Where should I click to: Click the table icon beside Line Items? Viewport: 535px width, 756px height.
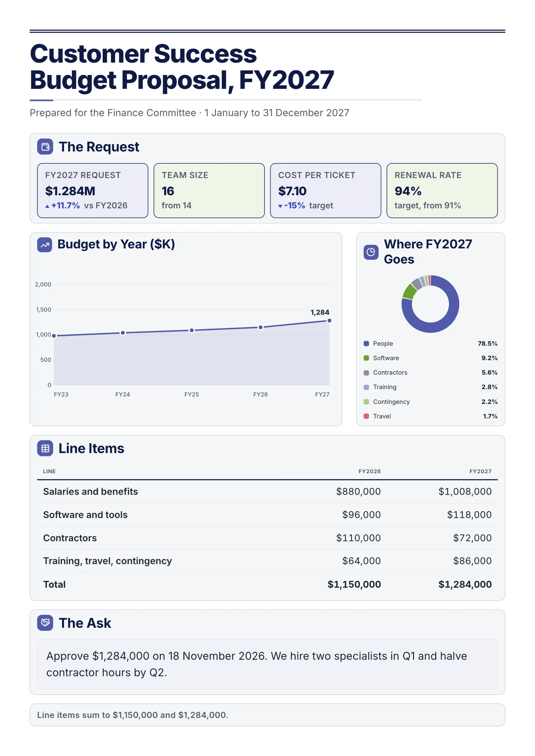(45, 448)
